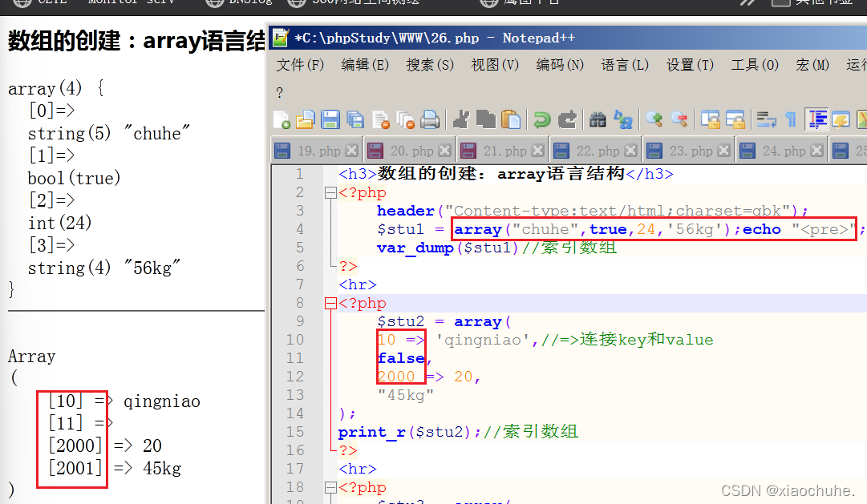Click 'bool(true)' in the browser output
Image resolution: width=867 pixels, height=504 pixels.
pyautogui.click(x=74, y=178)
